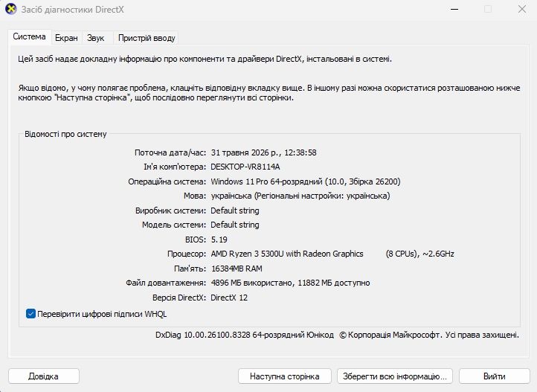
Task: Click the DirectX 12 version value
Action: (x=229, y=298)
